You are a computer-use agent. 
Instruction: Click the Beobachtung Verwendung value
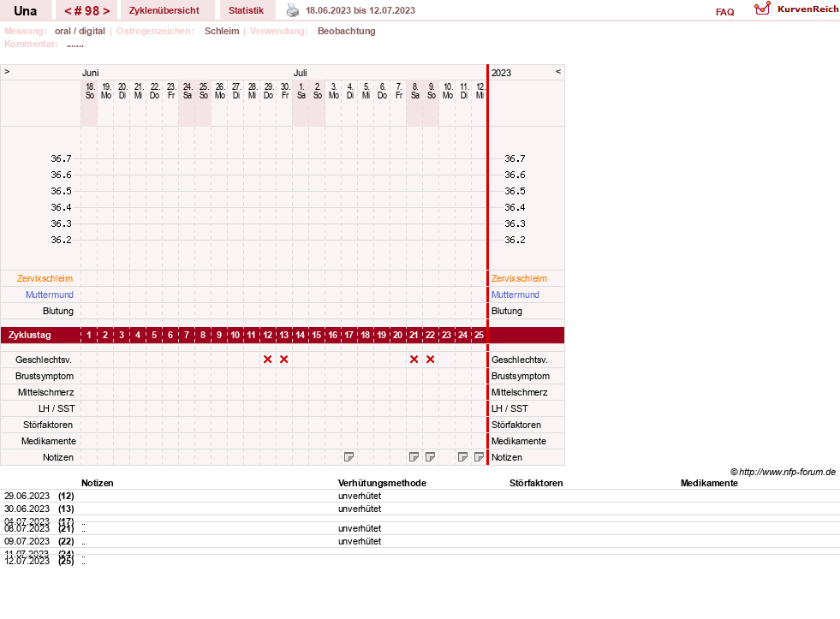pyautogui.click(x=346, y=31)
